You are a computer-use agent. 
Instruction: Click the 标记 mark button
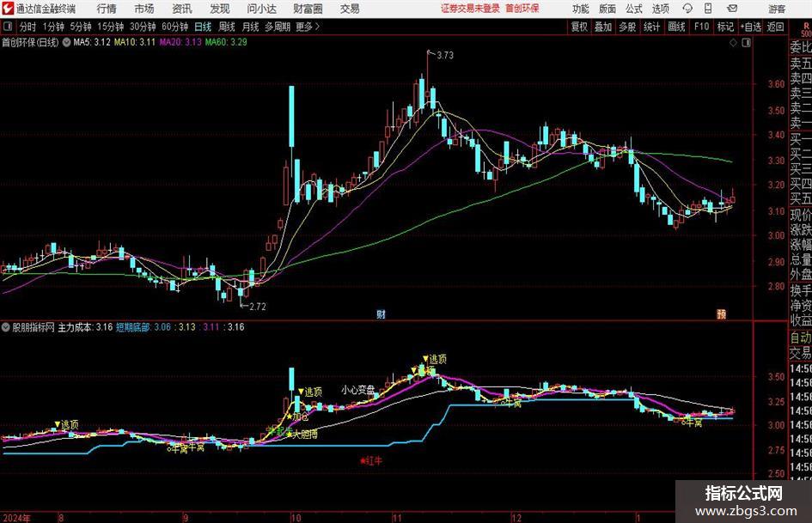coord(725,27)
